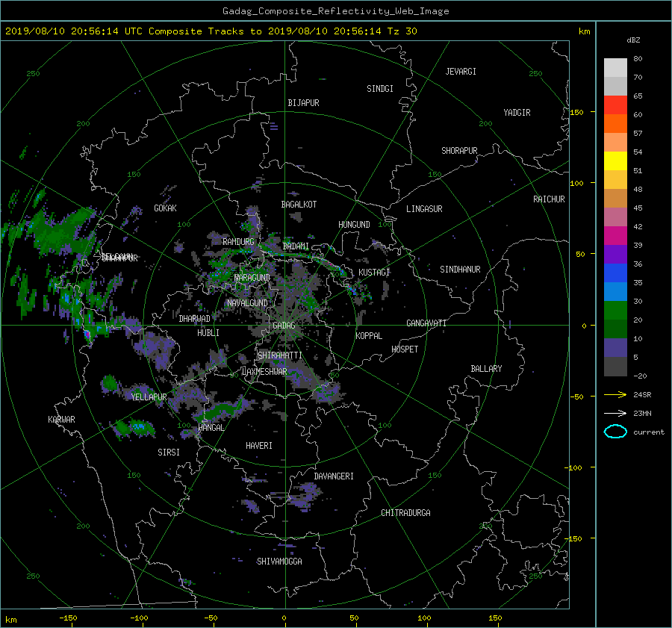Image resolution: width=672 pixels, height=628 pixels.
Task: Click the yellow 24SR arrow legend icon
Action: pos(615,394)
